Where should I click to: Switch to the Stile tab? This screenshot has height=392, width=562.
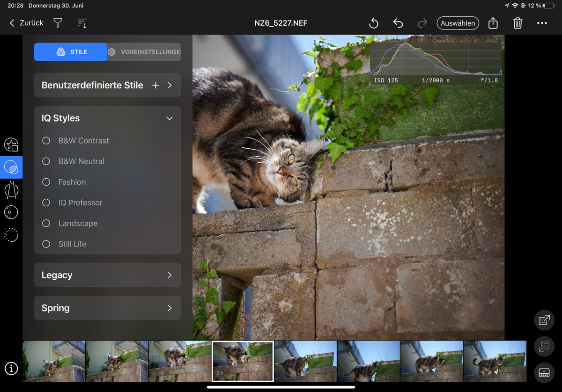click(71, 52)
